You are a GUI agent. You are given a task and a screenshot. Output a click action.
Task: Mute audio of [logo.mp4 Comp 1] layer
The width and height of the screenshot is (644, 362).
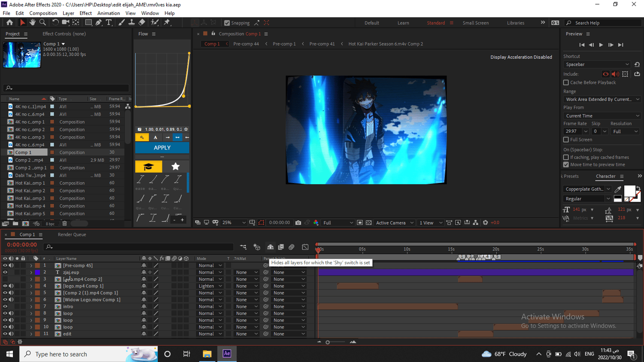tap(11, 286)
